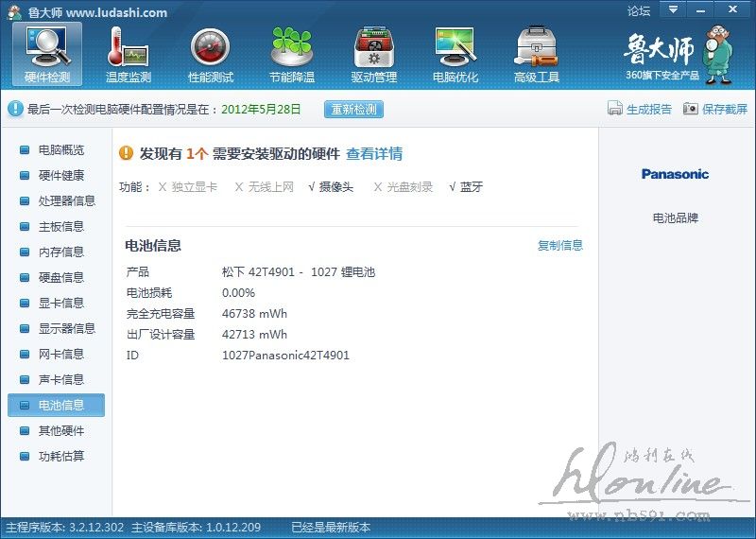756x539 pixels.
Task: Open 电脑优化 computer optimization monitor icon
Action: (x=455, y=54)
